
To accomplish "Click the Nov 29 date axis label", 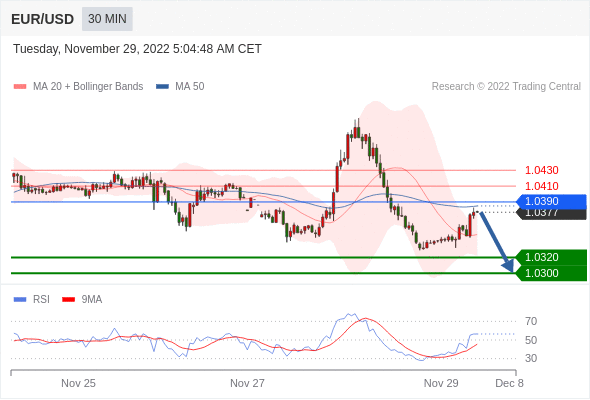I will pyautogui.click(x=441, y=383).
